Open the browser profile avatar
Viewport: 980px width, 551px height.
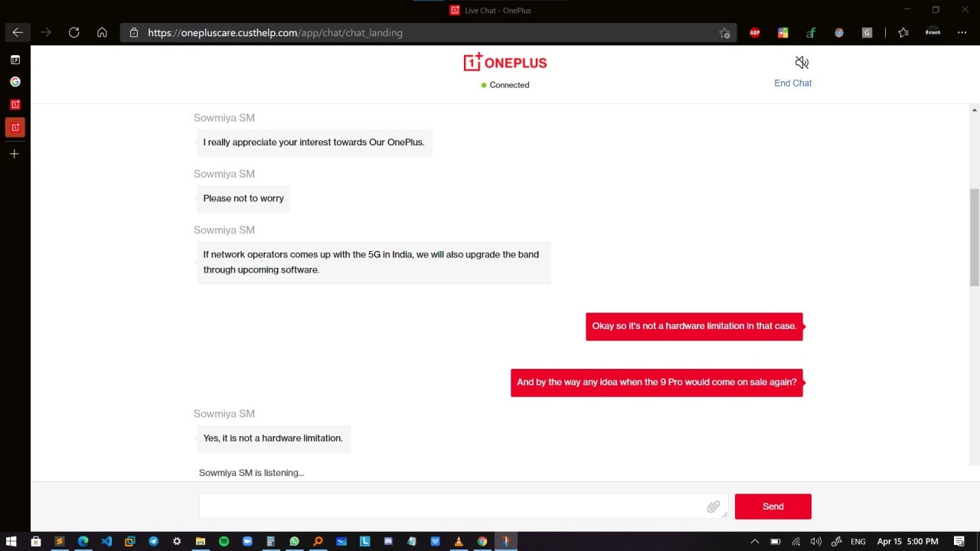(933, 33)
